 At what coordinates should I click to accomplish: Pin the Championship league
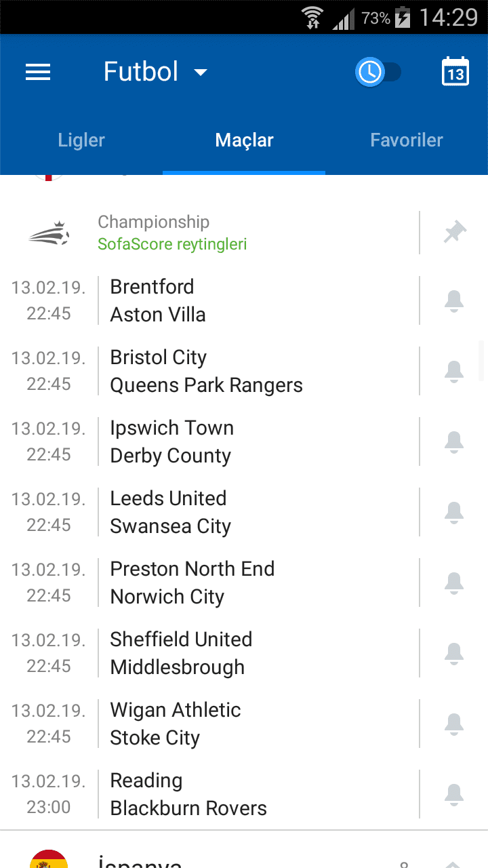(x=455, y=233)
